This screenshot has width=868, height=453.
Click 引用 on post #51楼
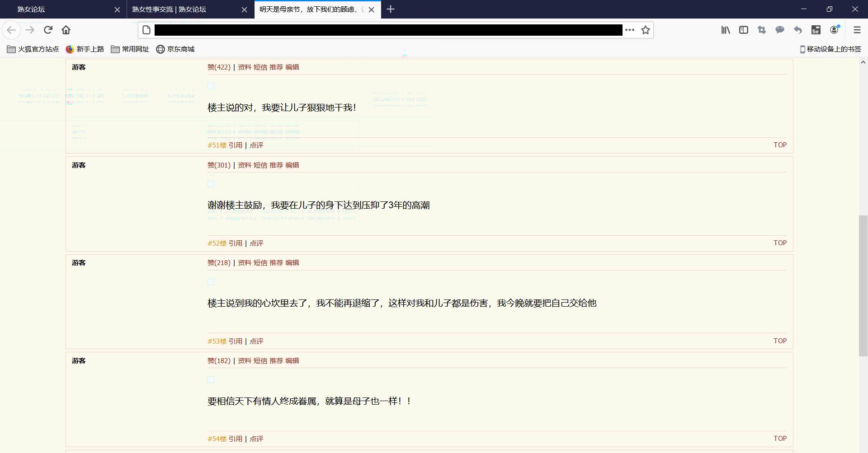click(x=235, y=145)
